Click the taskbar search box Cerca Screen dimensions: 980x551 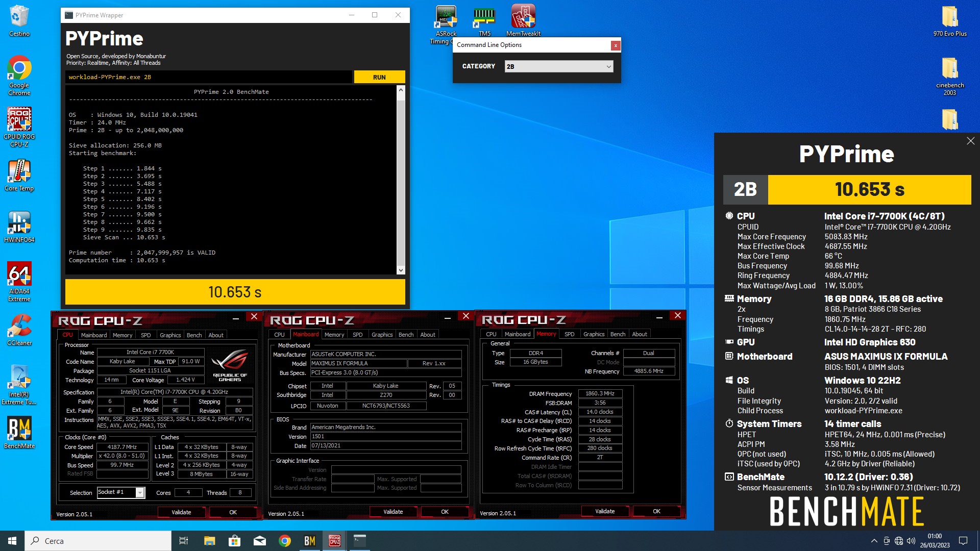click(x=98, y=541)
